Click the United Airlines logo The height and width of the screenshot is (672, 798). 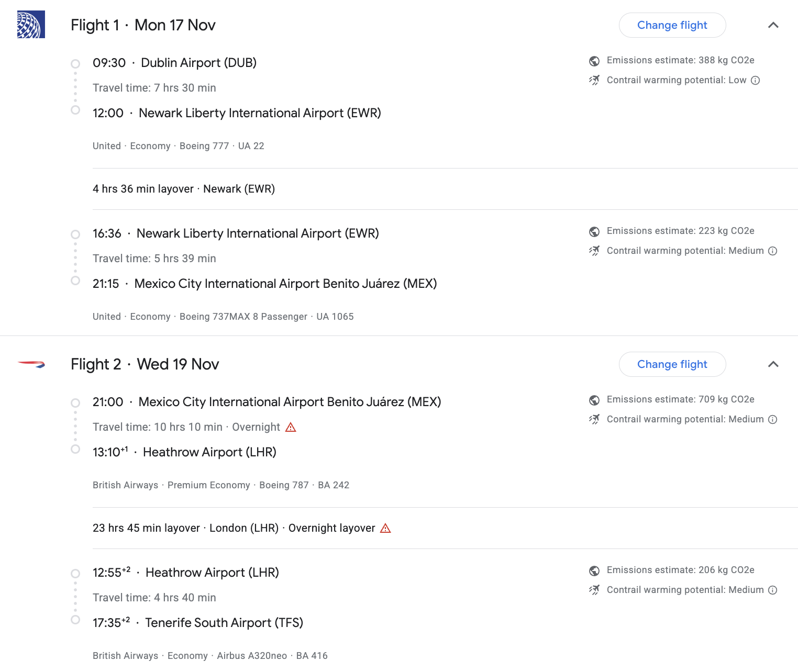point(31,24)
